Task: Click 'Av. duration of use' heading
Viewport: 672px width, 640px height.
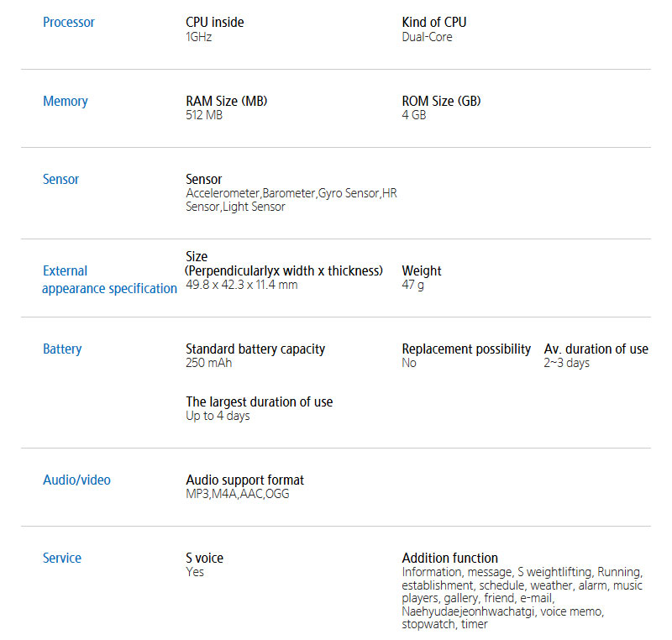Action: [x=596, y=349]
